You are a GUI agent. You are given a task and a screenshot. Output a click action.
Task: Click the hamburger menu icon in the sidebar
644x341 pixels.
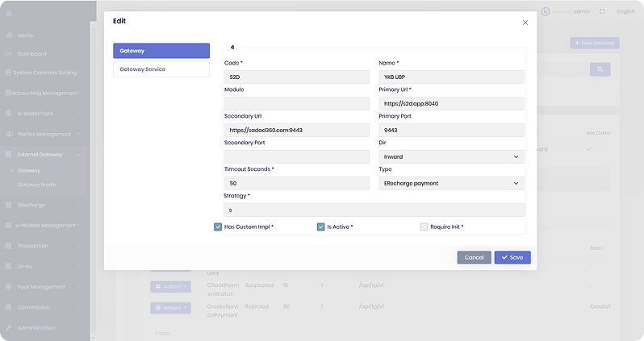point(8,11)
